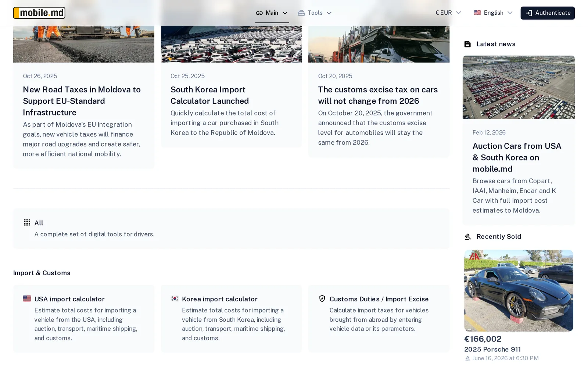Viewport: 588px width, 368px height.
Task: Click the shield icon for Customs Duties
Action: (x=322, y=298)
